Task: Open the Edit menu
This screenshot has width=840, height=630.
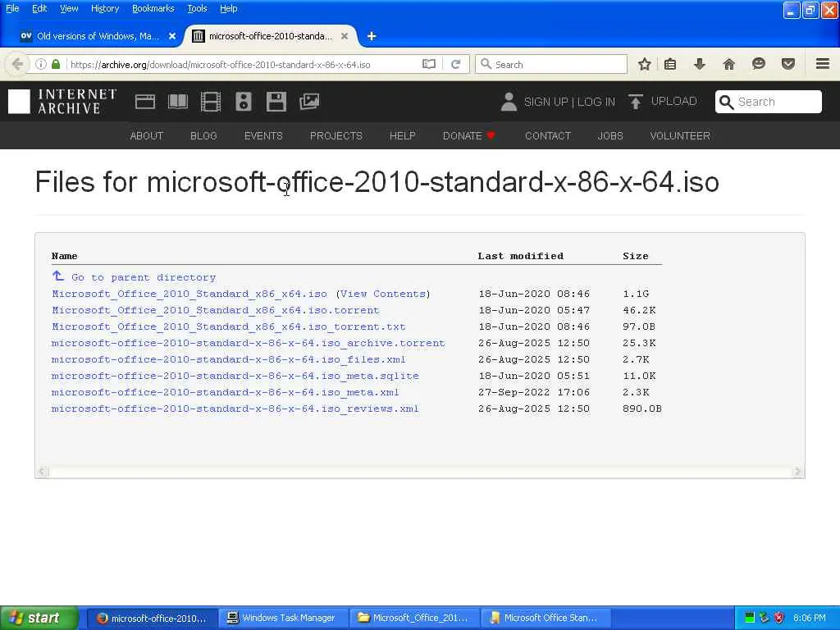Action: (39, 8)
